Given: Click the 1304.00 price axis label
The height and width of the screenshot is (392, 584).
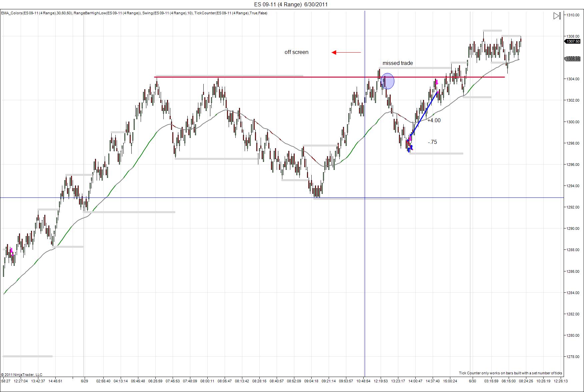Looking at the screenshot, I should point(573,79).
